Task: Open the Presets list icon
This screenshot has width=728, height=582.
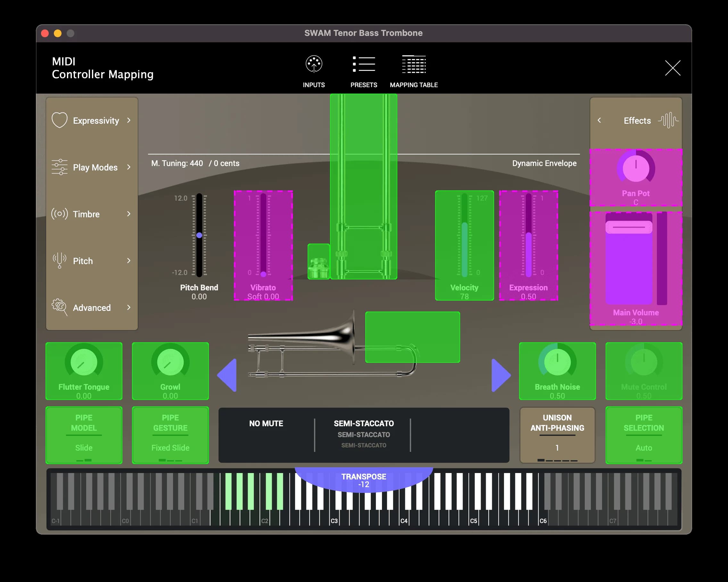Action: pos(364,64)
